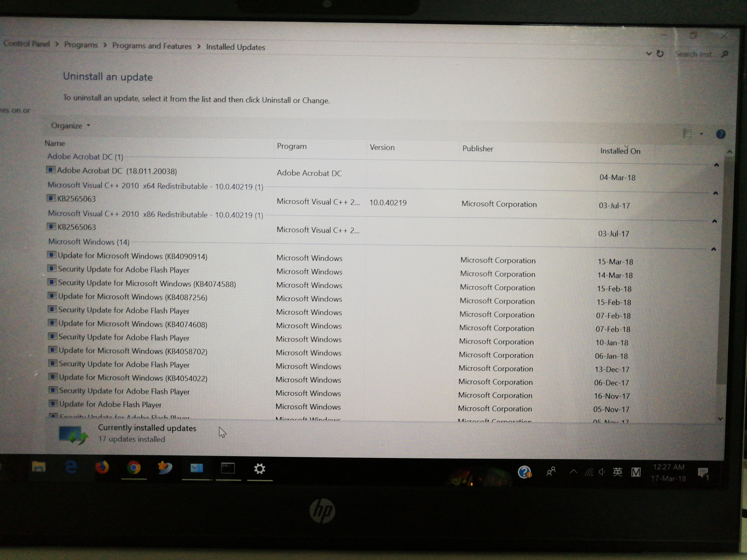Click the HP Support Assistant tray icon
This screenshot has width=747, height=560.
point(524,472)
